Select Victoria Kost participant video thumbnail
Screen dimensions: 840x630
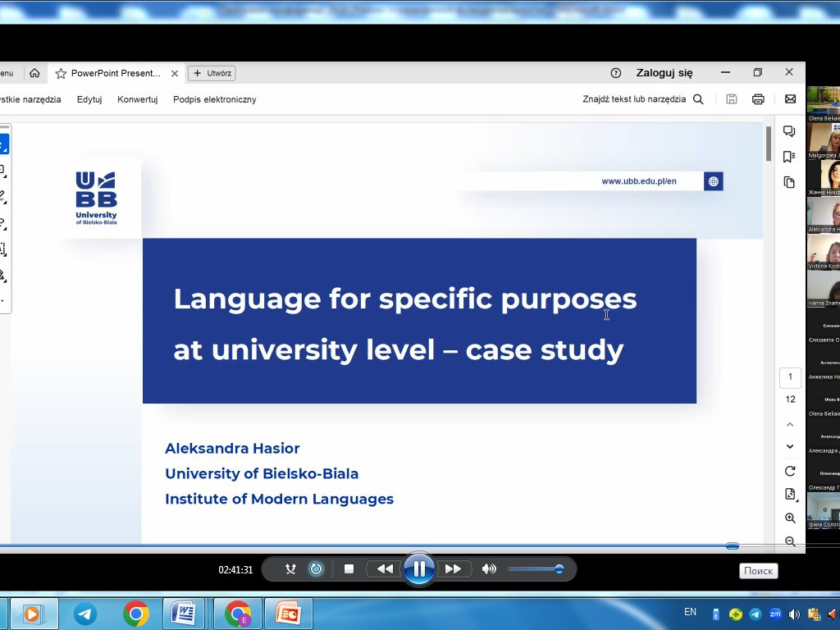pos(824,252)
